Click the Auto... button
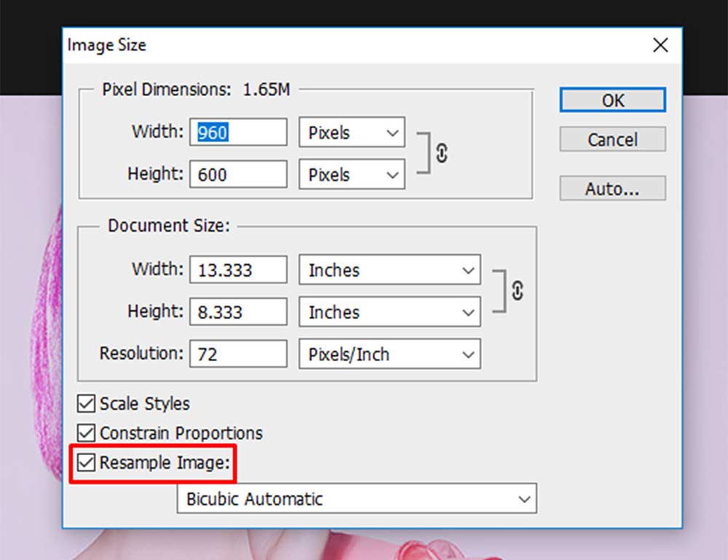 tap(612, 188)
